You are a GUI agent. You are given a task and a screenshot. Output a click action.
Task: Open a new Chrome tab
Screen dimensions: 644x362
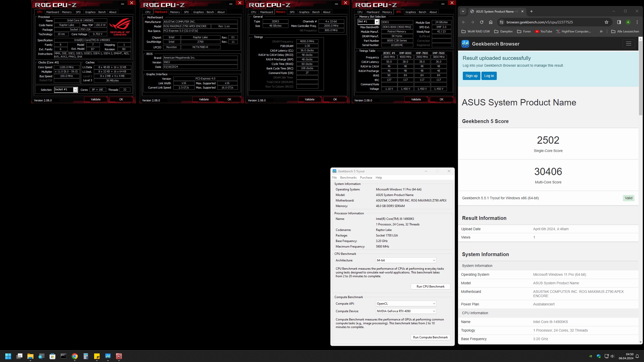tap(531, 11)
